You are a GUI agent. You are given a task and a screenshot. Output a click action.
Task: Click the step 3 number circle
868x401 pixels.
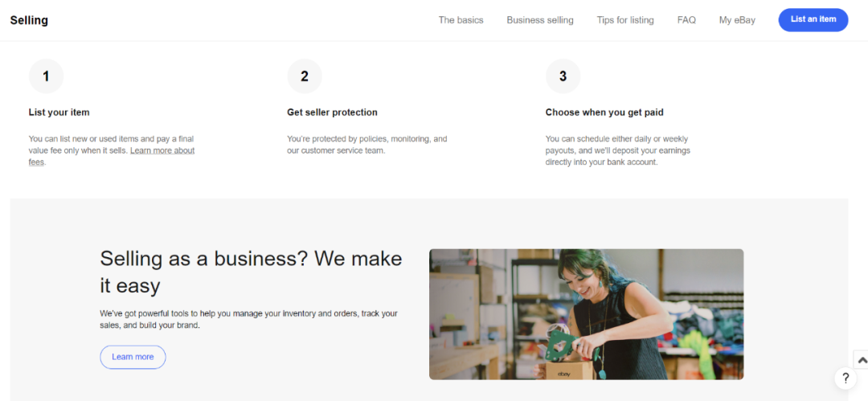coord(563,76)
